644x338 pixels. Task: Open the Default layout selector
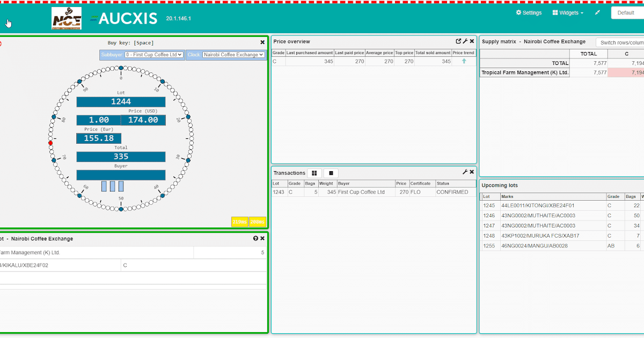click(x=627, y=13)
